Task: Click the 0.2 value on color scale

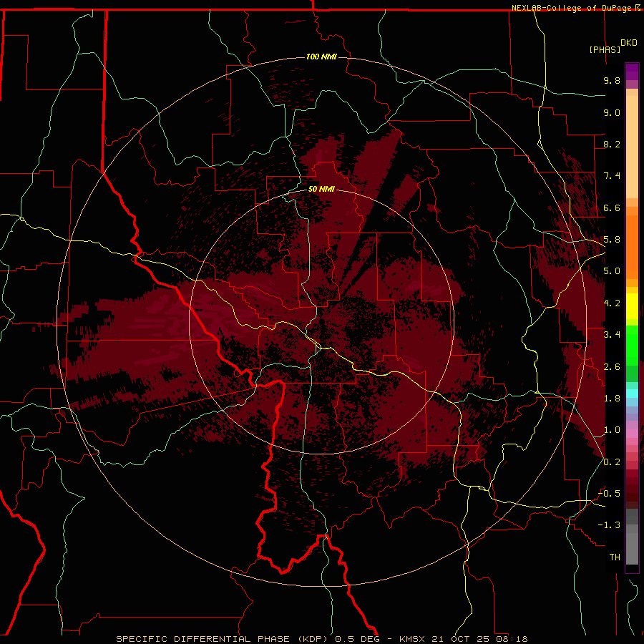Action: (x=612, y=462)
